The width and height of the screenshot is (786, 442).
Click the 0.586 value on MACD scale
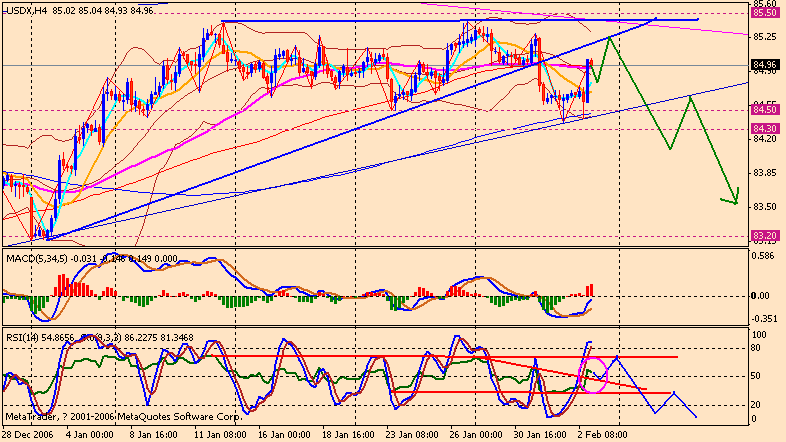coord(765,254)
